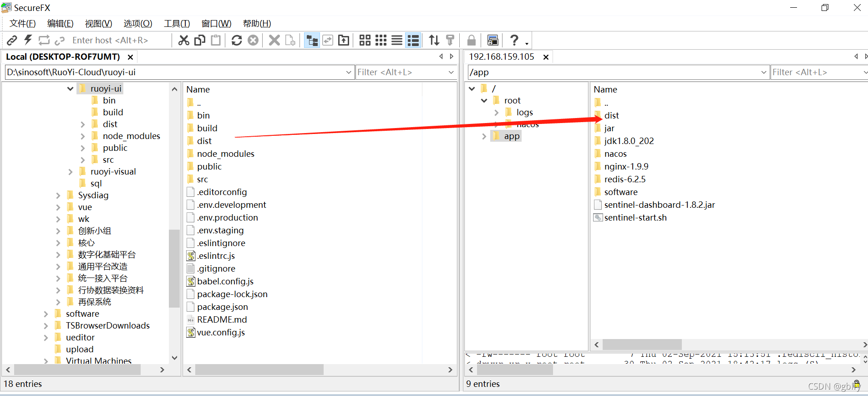The image size is (868, 396).
Task: Toggle the folder tree view icon
Action: pyautogui.click(x=312, y=40)
